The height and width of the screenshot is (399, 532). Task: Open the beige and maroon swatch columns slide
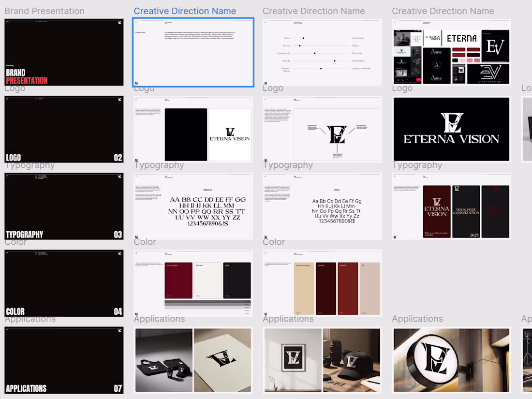(x=322, y=283)
